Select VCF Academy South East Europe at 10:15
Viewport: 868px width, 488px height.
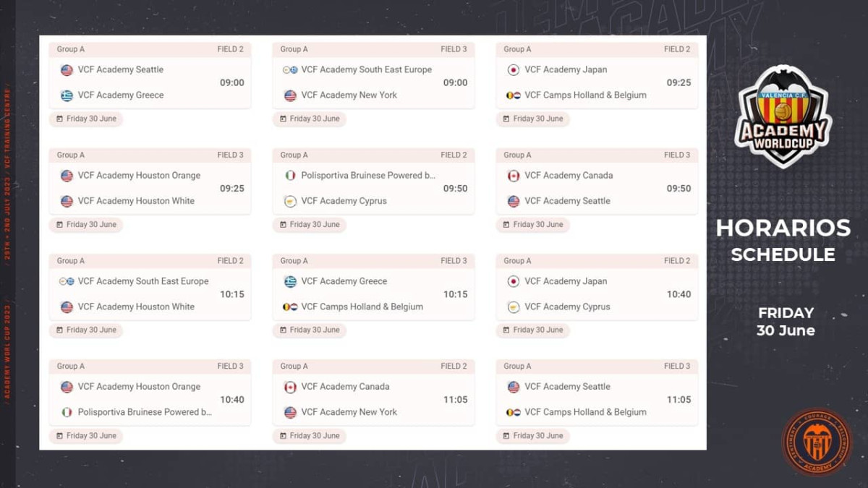coord(143,281)
